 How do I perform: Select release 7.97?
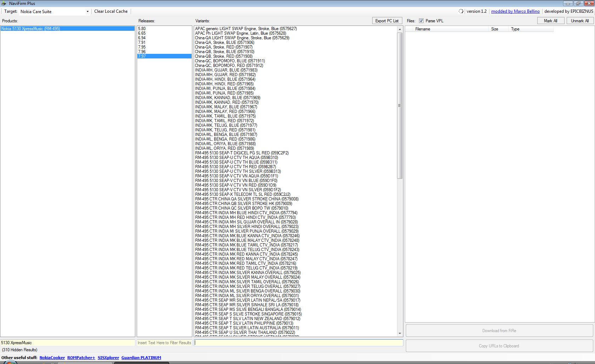164,56
